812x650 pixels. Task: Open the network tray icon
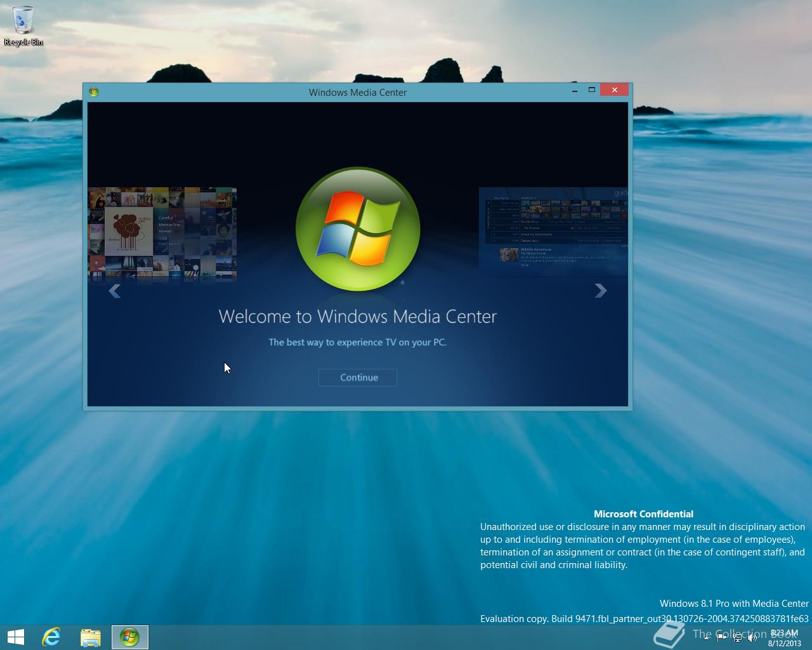coord(737,638)
